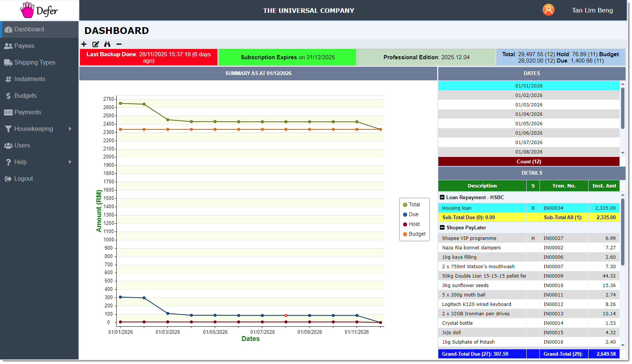Go to Instalments menu item
This screenshot has width=632, height=364.
pos(29,79)
